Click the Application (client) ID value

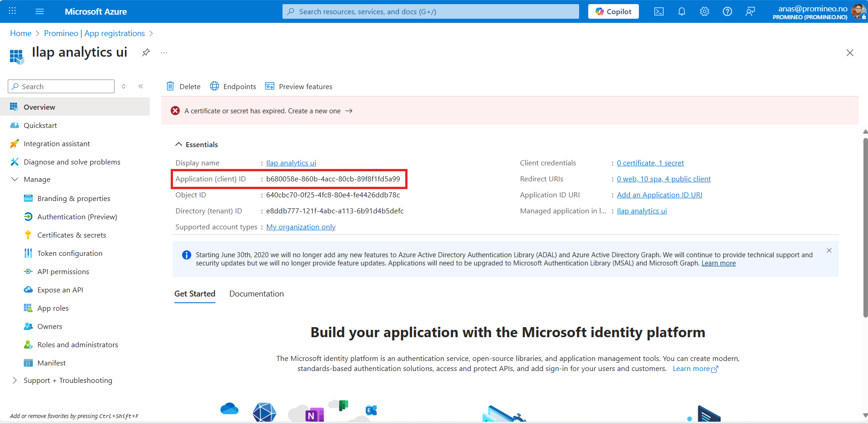click(333, 179)
